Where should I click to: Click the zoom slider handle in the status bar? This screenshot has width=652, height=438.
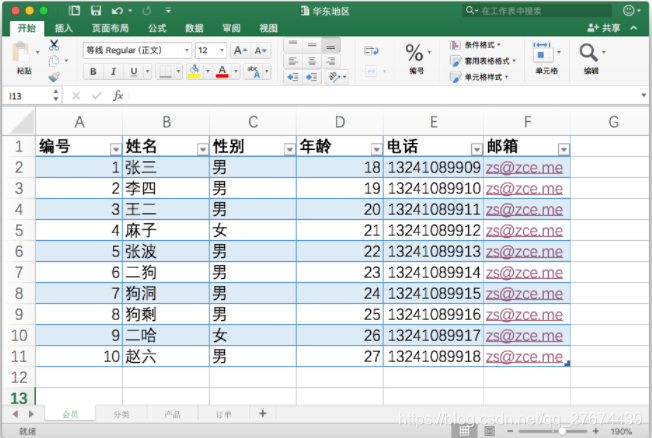[x=562, y=431]
